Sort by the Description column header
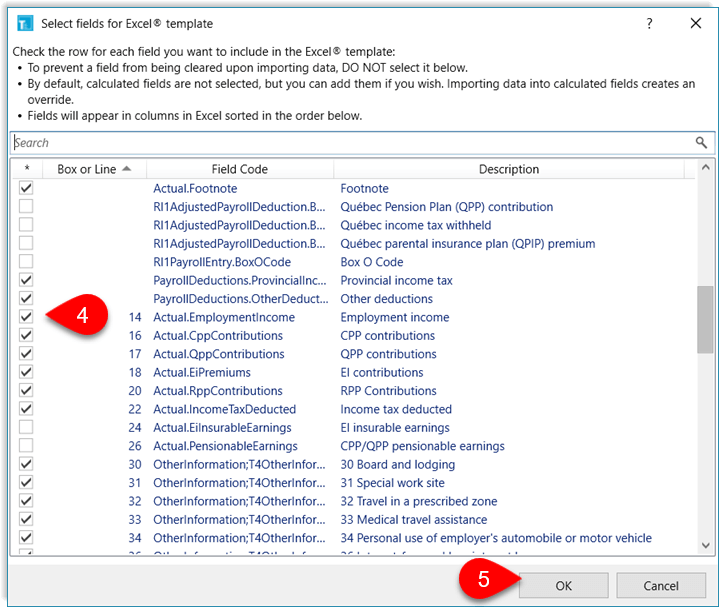Screen dimensions: 719x607 click(509, 169)
